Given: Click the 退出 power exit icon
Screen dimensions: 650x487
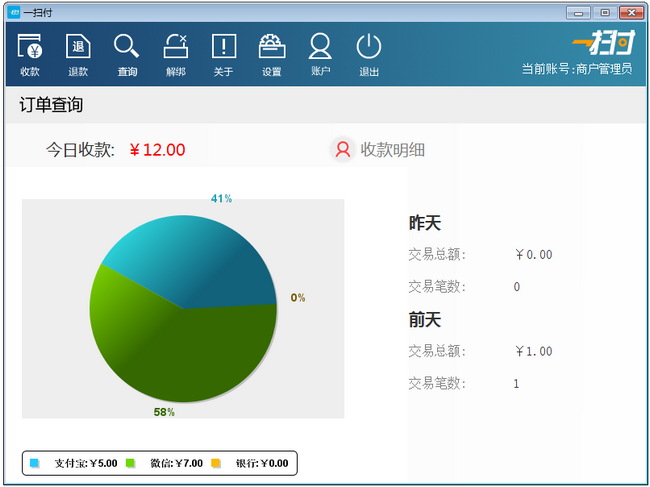Looking at the screenshot, I should pos(369,46).
